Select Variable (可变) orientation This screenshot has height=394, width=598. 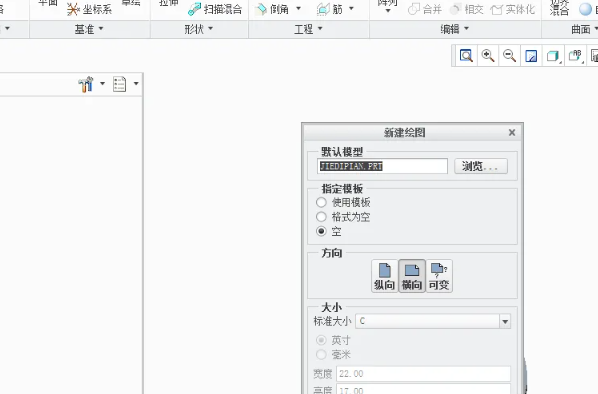[x=439, y=276]
